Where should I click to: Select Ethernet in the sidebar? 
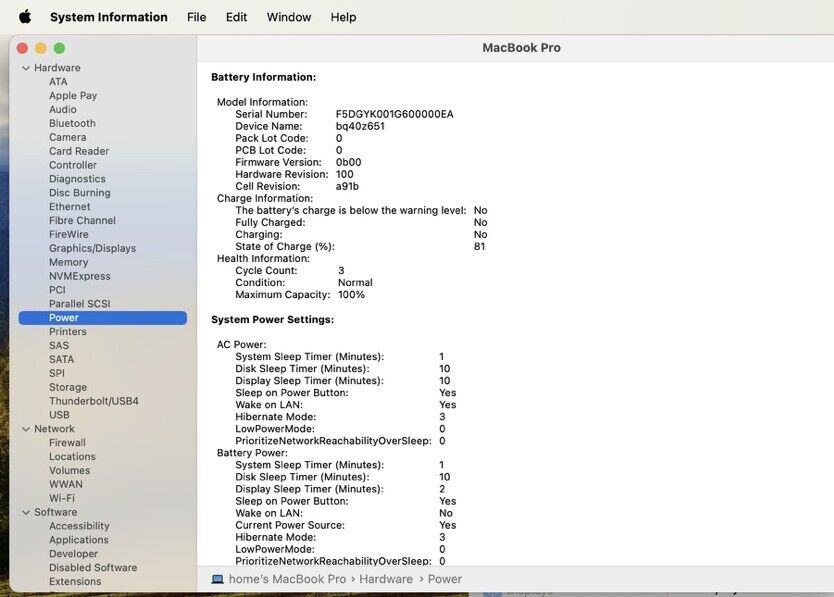70,206
